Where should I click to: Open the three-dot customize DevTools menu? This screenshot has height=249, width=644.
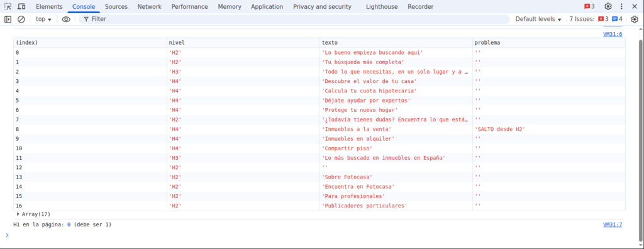click(621, 6)
